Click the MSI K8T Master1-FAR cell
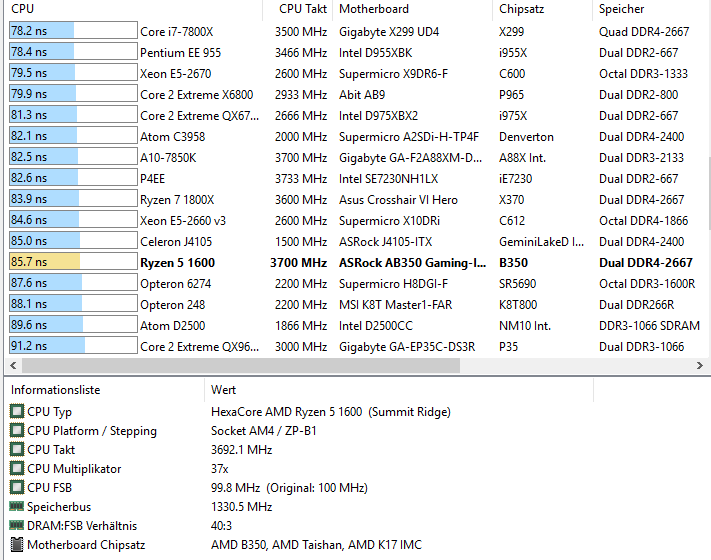The height and width of the screenshot is (560, 711). [x=395, y=305]
